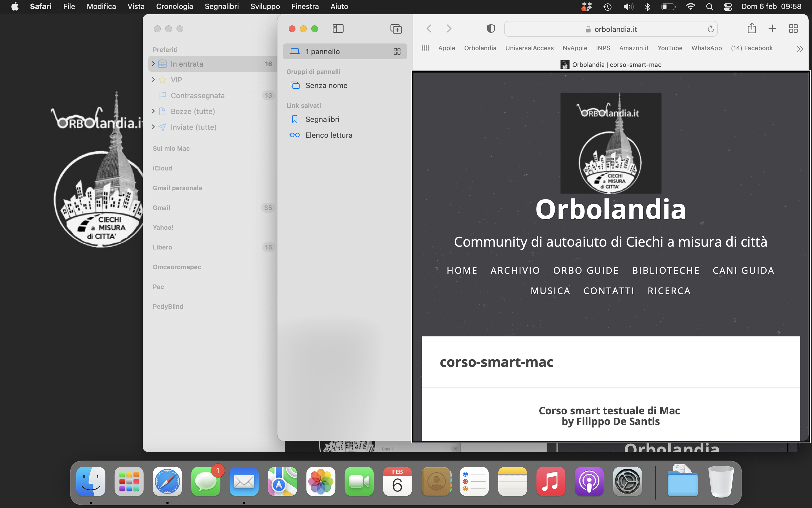
Task: Reload the orbolandia.it page
Action: pos(710,29)
